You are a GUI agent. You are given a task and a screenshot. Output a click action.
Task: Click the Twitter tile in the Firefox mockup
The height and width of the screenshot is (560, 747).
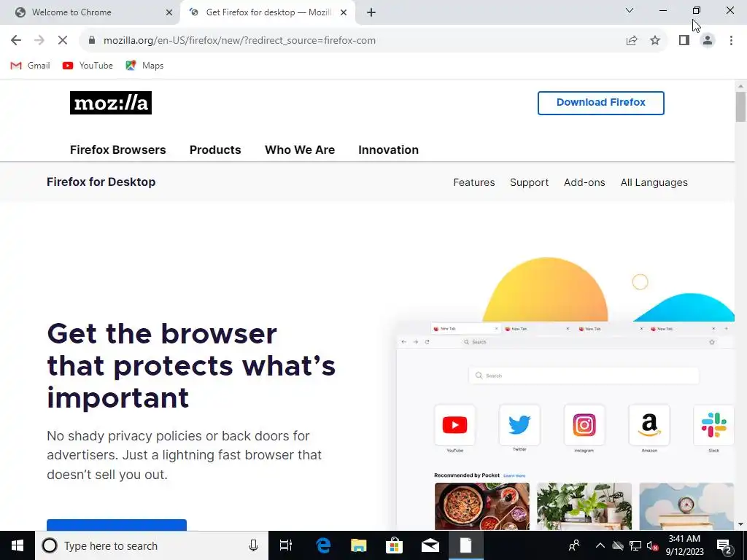(x=519, y=425)
